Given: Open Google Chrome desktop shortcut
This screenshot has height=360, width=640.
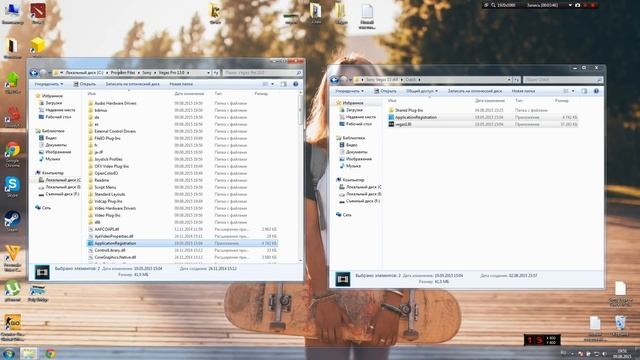Looking at the screenshot, I should point(13,154).
